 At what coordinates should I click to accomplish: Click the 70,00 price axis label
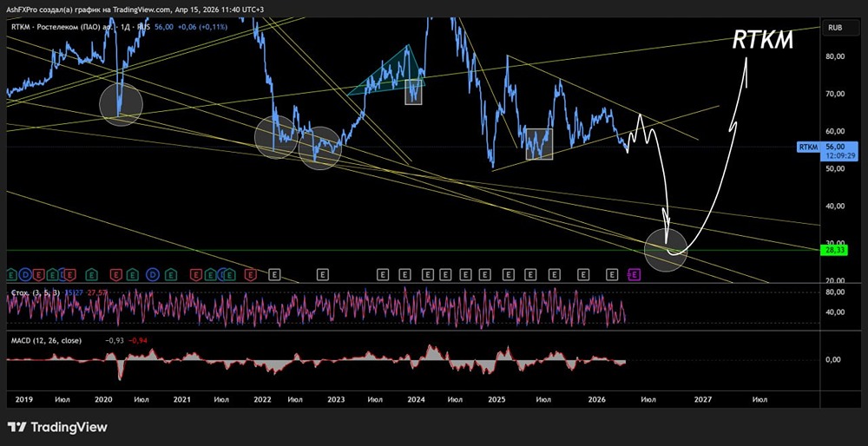coord(835,94)
